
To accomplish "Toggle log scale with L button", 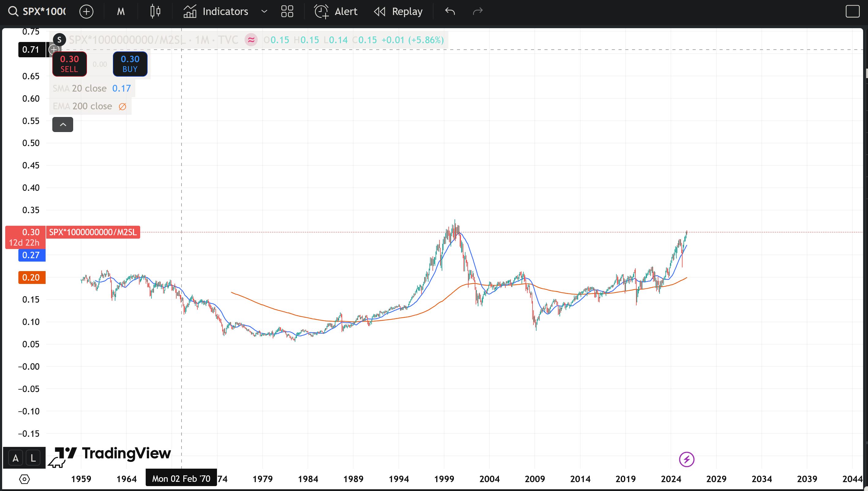I will [x=33, y=458].
